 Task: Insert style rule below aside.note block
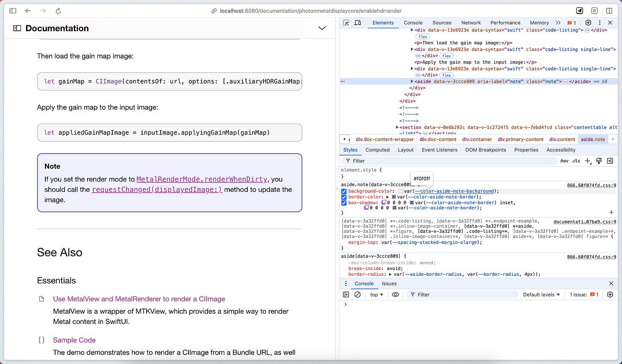[x=611, y=212]
